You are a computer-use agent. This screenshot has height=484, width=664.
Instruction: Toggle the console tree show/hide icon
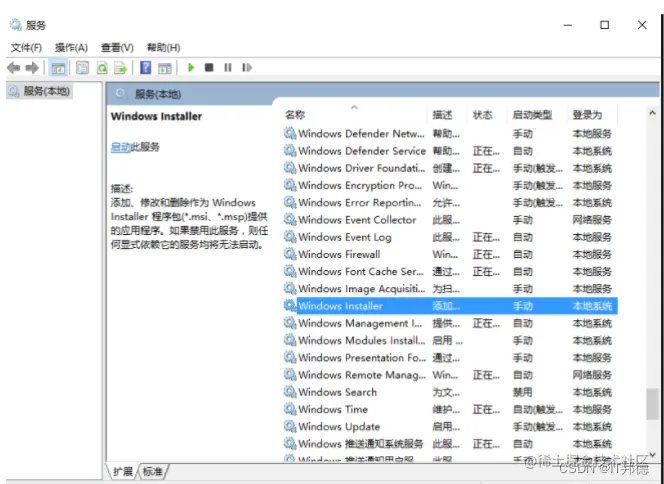coord(58,68)
